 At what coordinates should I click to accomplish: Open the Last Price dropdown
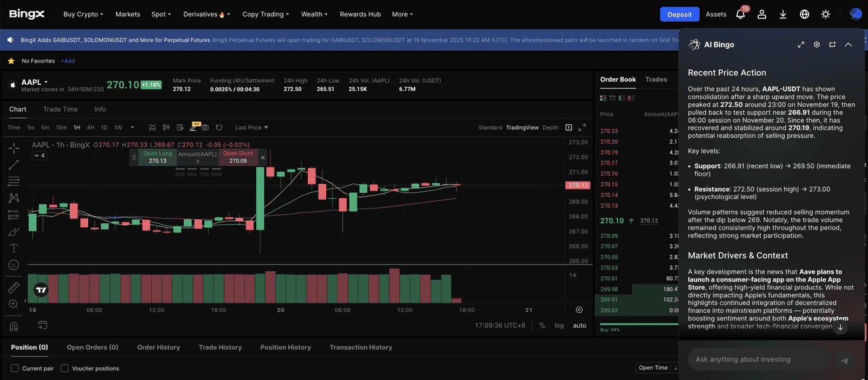pos(252,128)
